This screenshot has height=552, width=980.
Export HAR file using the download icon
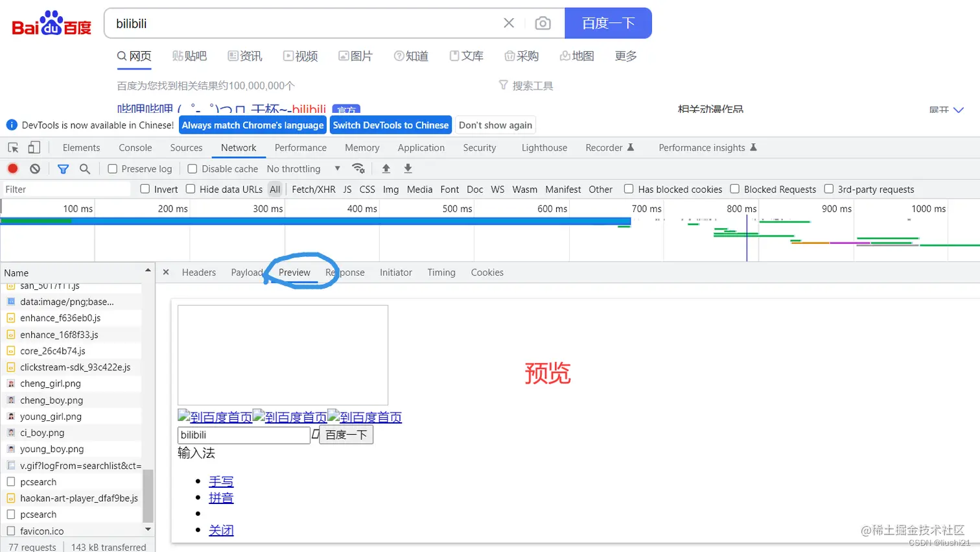[407, 169]
